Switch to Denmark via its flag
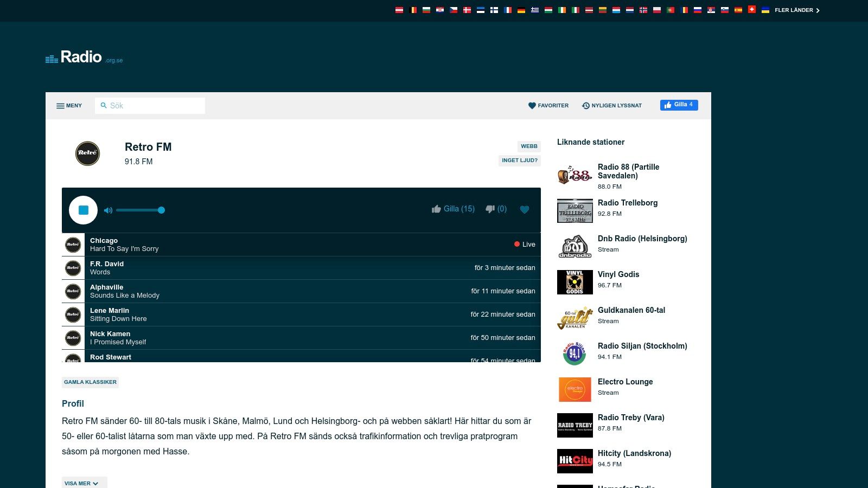The height and width of the screenshot is (488, 868). [x=467, y=10]
